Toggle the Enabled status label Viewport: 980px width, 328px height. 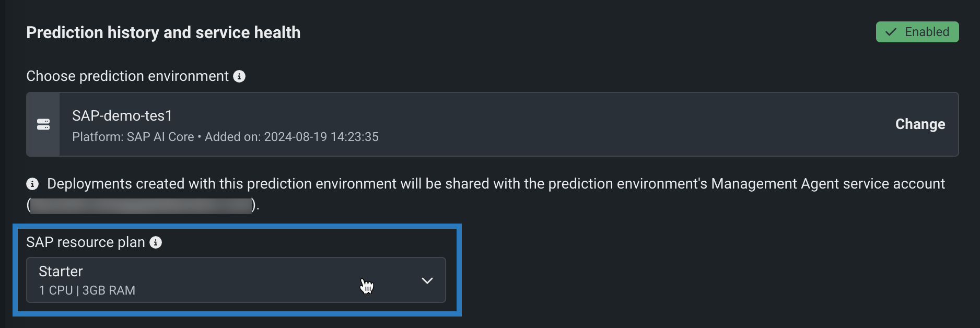tap(927, 32)
